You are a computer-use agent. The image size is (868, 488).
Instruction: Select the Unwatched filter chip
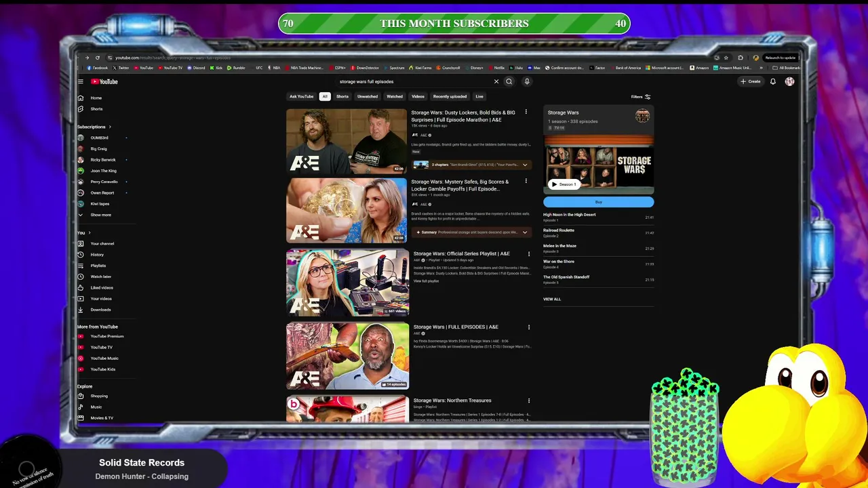(x=368, y=96)
